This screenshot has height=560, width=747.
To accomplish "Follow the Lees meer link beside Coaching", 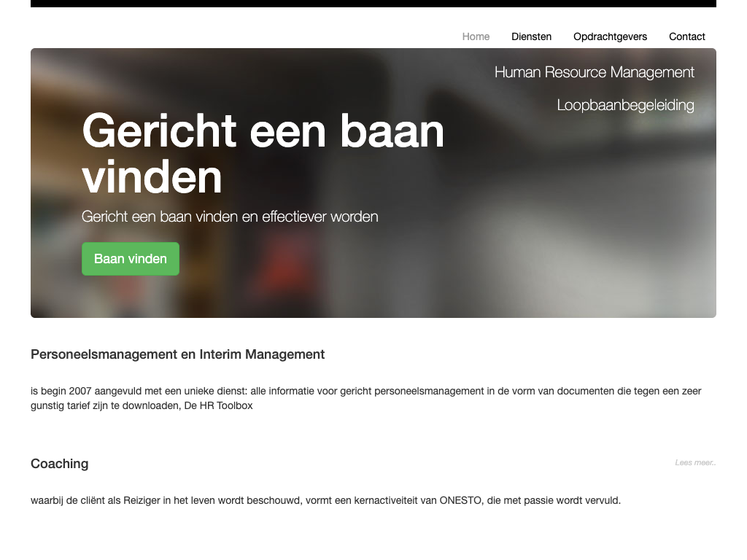I will click(x=694, y=462).
